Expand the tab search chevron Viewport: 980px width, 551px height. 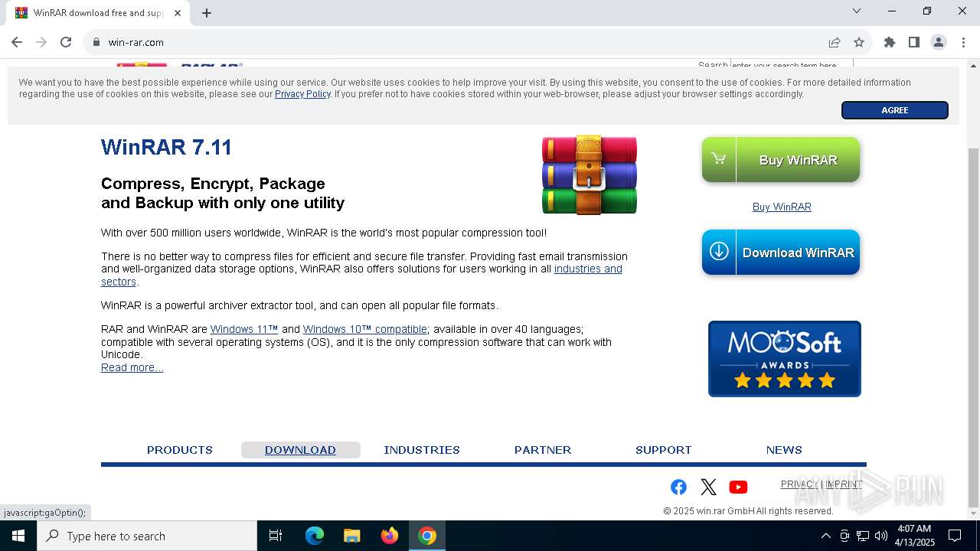pos(857,11)
